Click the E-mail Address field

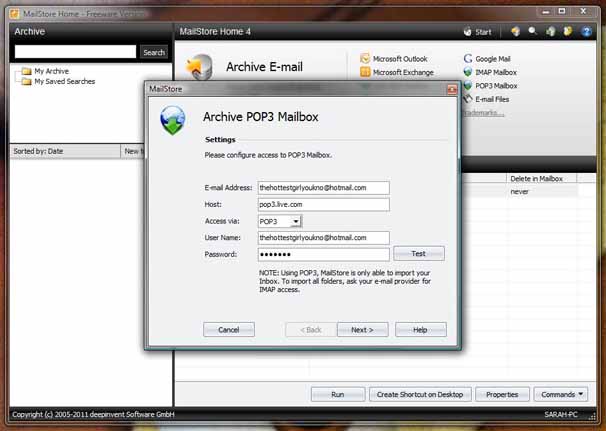point(324,188)
